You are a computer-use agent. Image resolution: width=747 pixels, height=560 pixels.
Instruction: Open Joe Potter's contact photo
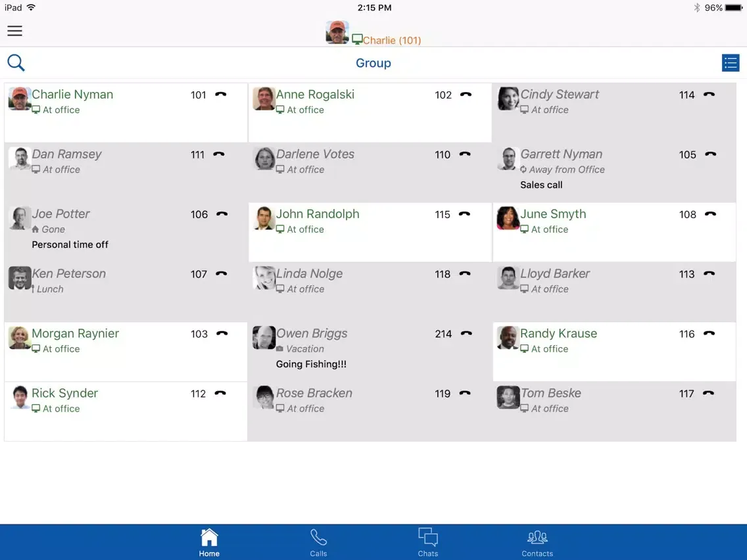point(19,218)
